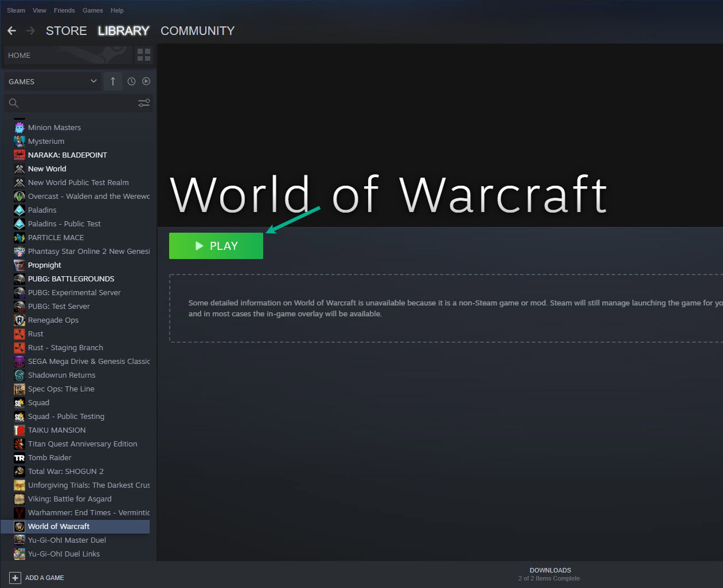Select Yu-Gi-Oh! Duel Links
The width and height of the screenshot is (723, 588).
(64, 554)
